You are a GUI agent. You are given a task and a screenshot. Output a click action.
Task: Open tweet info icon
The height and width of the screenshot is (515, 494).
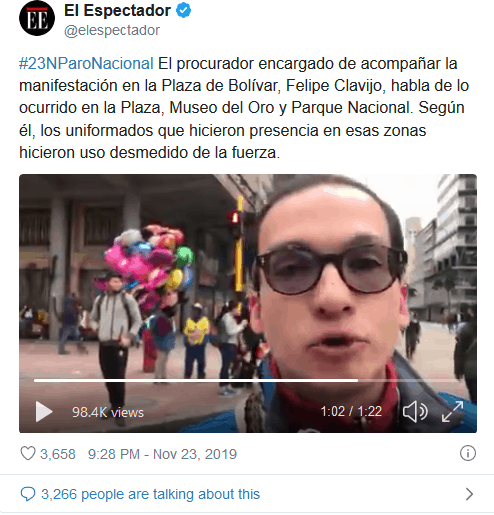point(468,453)
